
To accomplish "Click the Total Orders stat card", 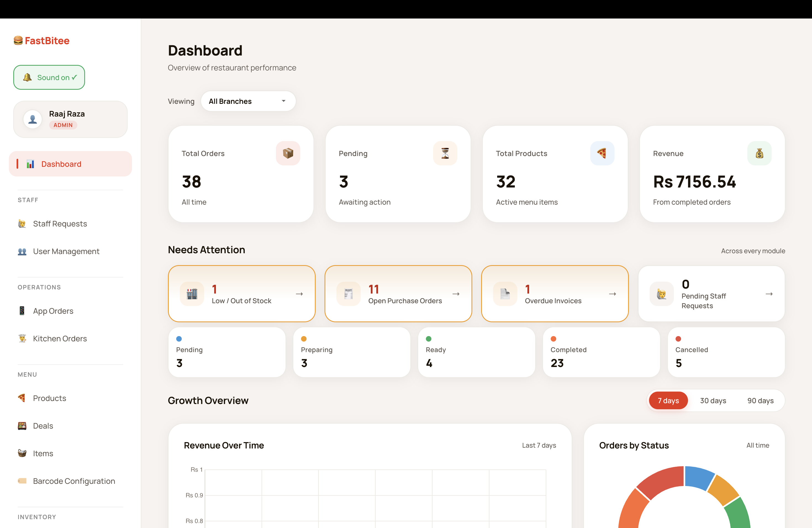I will (x=241, y=174).
